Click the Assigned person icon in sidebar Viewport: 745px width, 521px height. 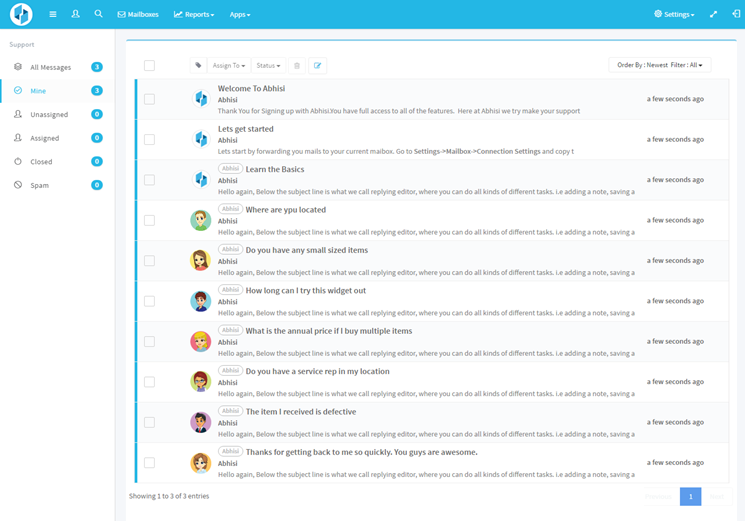point(18,138)
